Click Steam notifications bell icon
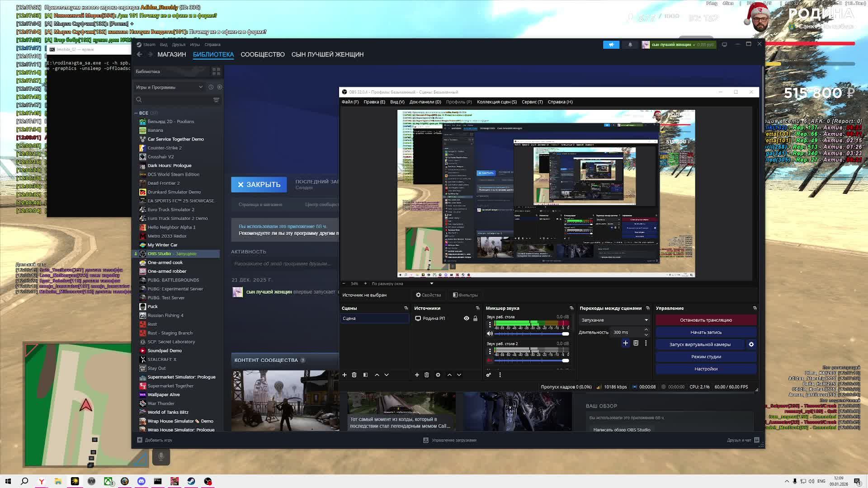The width and height of the screenshot is (868, 488). 630,45
